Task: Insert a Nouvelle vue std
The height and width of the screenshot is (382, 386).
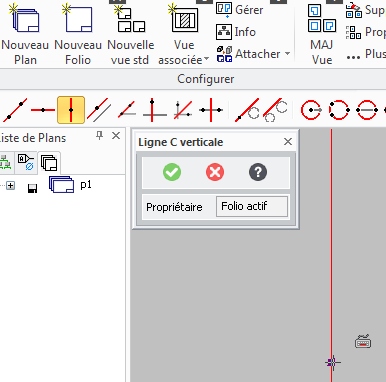Action: 130,33
